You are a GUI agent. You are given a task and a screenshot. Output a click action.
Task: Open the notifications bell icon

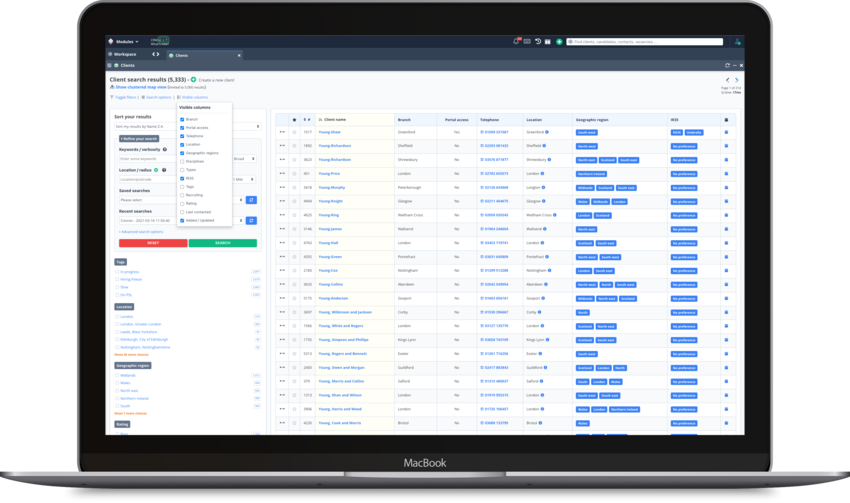(516, 41)
